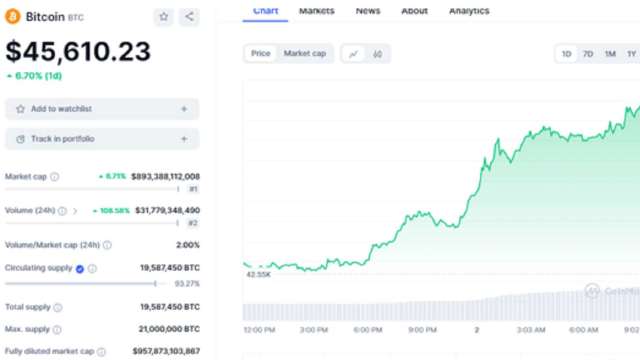Click the circulating supply progress bar

click(x=87, y=284)
